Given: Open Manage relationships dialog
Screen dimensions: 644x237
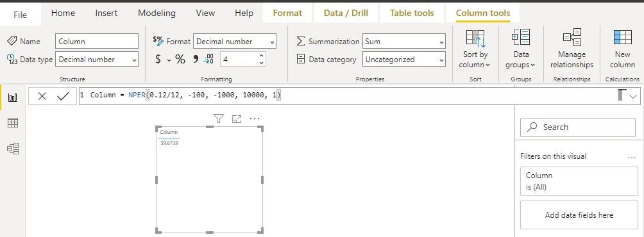Looking at the screenshot, I should (572, 49).
